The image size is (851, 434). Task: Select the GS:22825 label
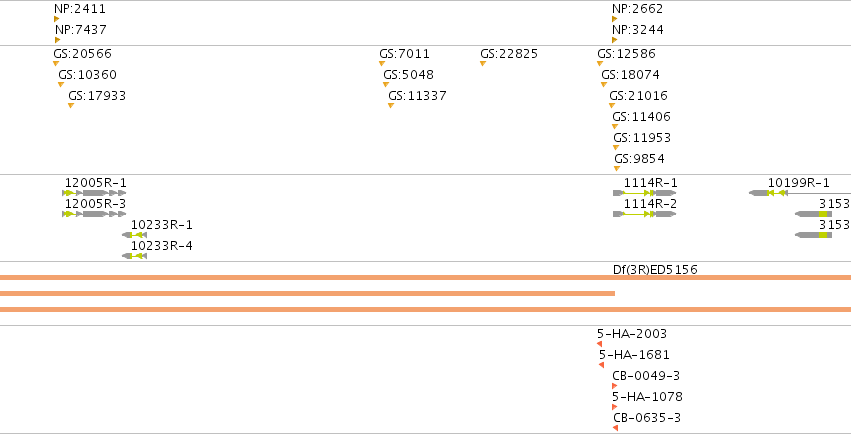click(x=509, y=54)
